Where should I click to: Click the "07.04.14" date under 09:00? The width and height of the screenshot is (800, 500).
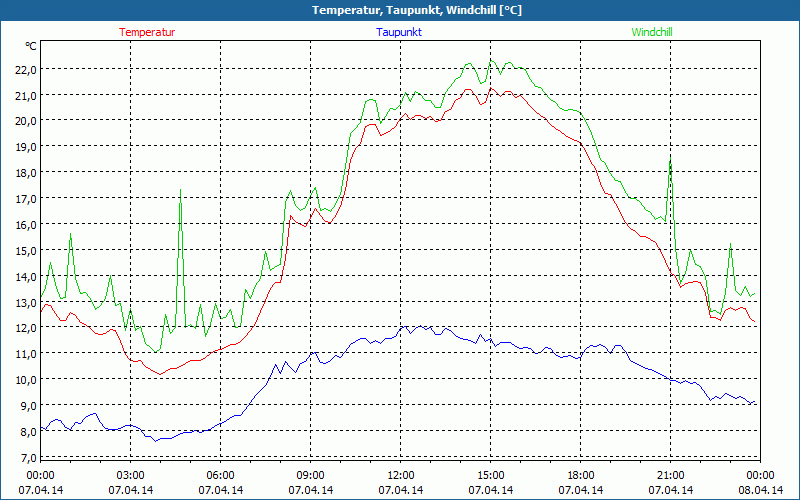point(311,490)
